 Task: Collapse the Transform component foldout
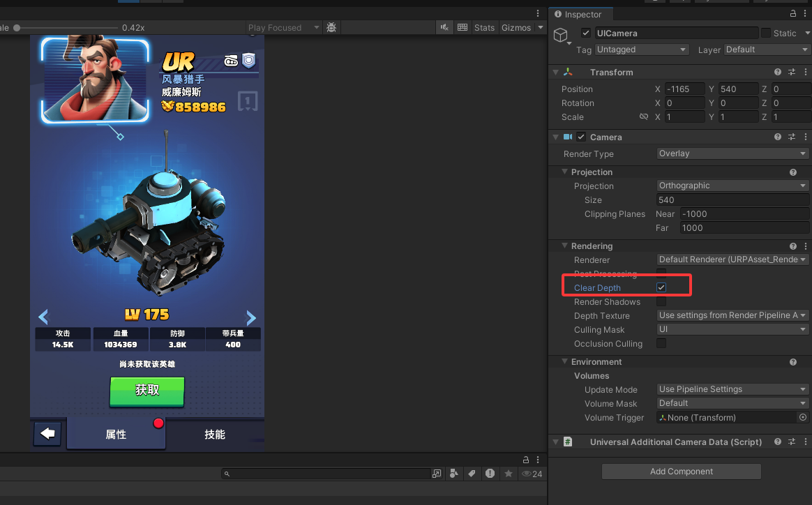(x=556, y=72)
